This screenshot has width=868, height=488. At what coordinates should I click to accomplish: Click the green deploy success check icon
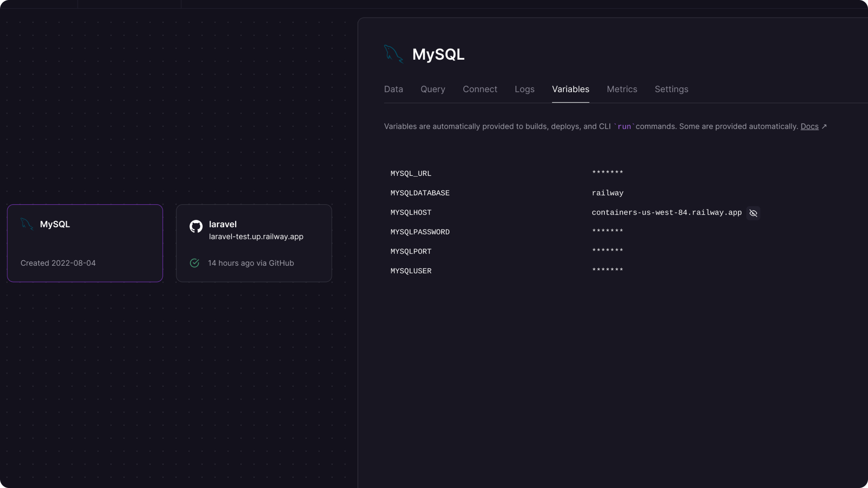pyautogui.click(x=194, y=263)
